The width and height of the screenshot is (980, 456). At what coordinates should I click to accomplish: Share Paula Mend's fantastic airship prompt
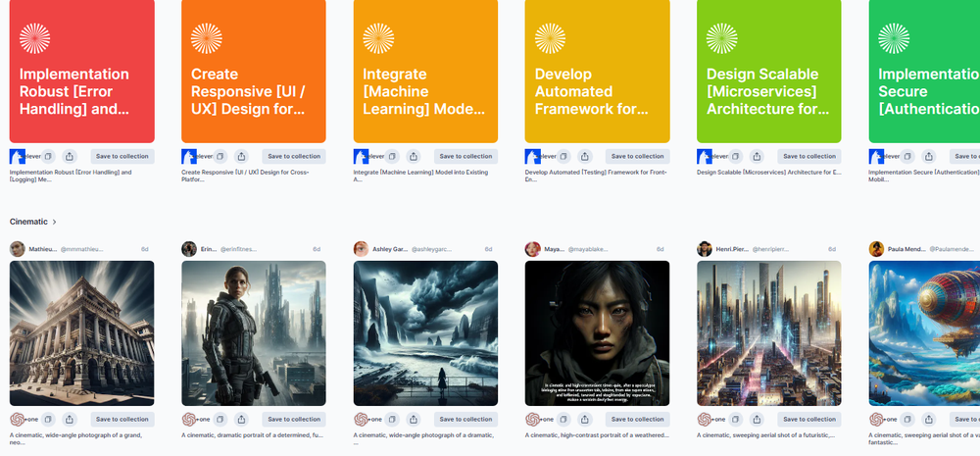[x=929, y=419]
